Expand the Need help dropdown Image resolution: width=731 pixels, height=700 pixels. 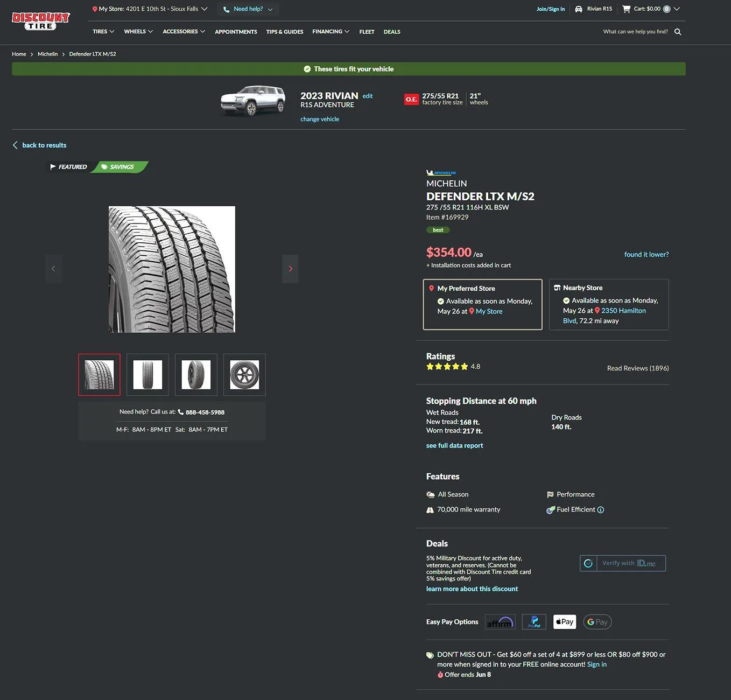(x=270, y=10)
